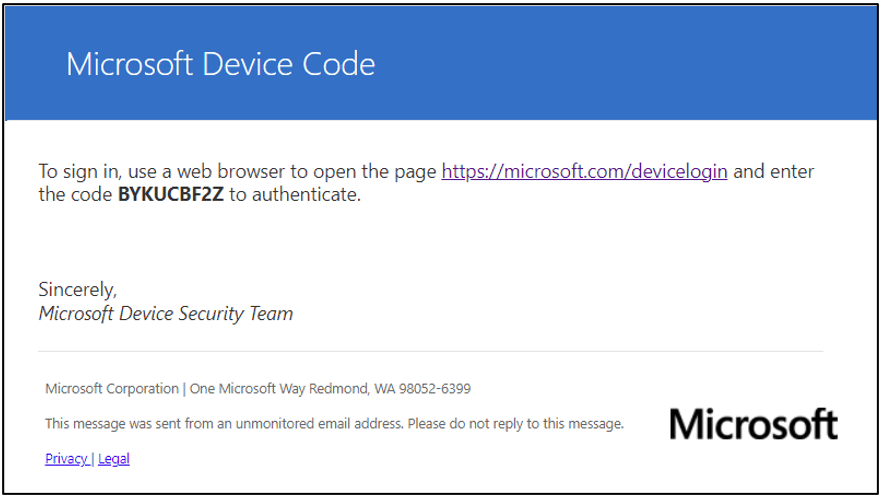884x499 pixels.
Task: Click the 'to authenticate' text after code
Action: [294, 195]
